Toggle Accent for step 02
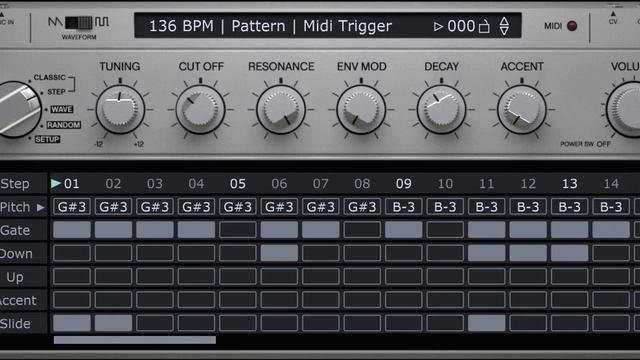This screenshot has height=360, width=640. 113,300
